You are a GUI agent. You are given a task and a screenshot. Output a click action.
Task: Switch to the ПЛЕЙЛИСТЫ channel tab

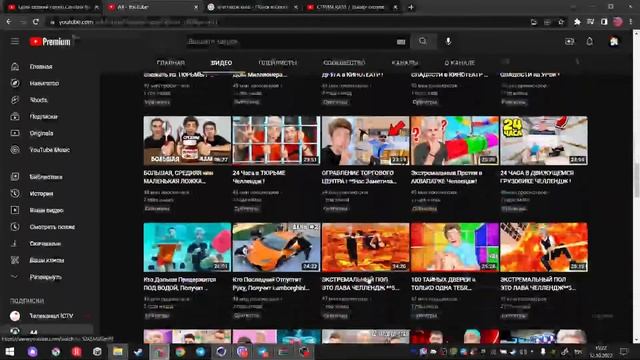[278, 63]
